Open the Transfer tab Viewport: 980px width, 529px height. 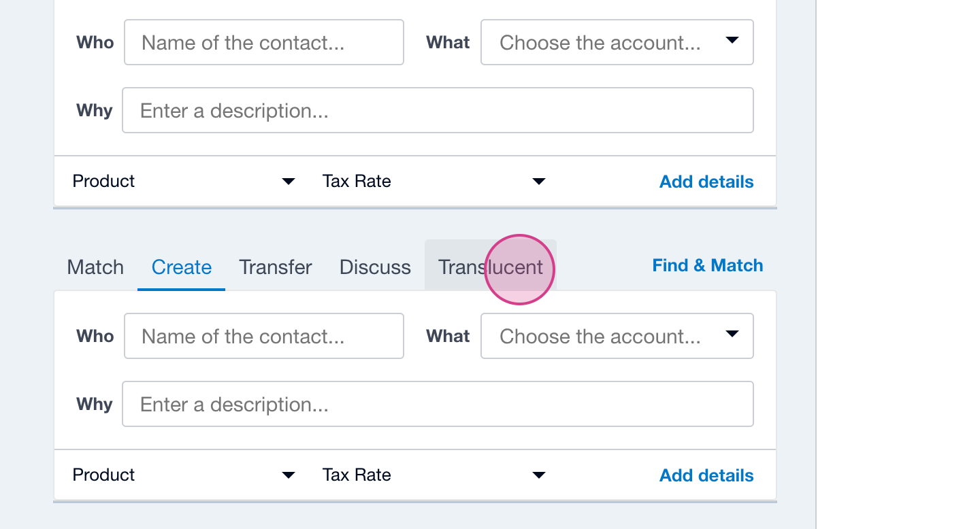coord(276,267)
